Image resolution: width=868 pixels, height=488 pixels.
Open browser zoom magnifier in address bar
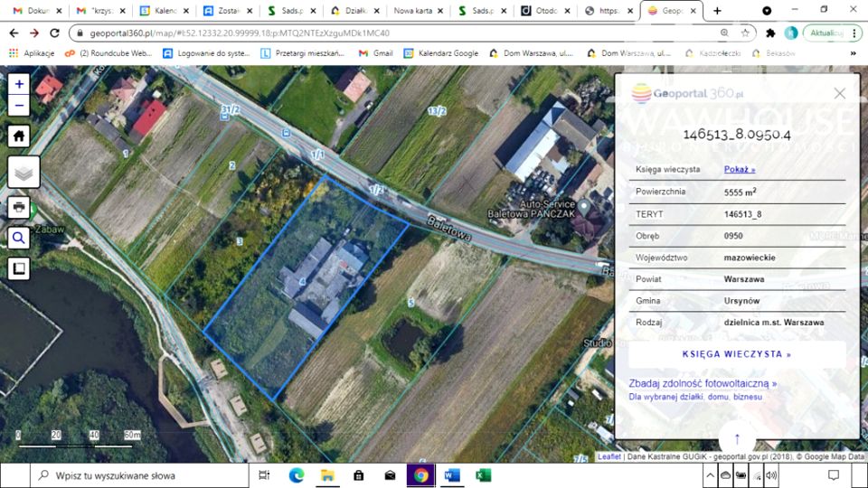tap(724, 33)
